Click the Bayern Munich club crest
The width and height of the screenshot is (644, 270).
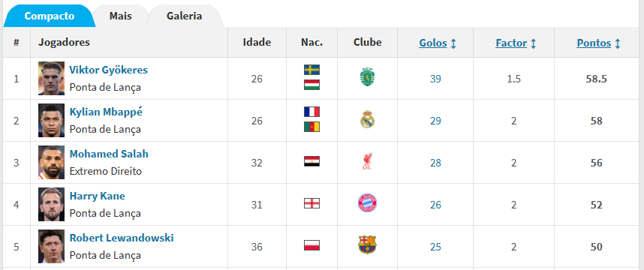click(367, 203)
